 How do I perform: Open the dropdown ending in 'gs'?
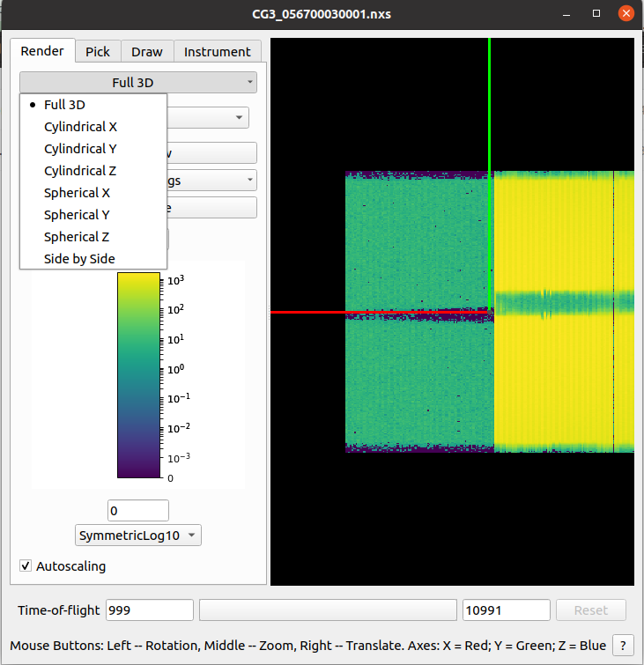coord(211,181)
